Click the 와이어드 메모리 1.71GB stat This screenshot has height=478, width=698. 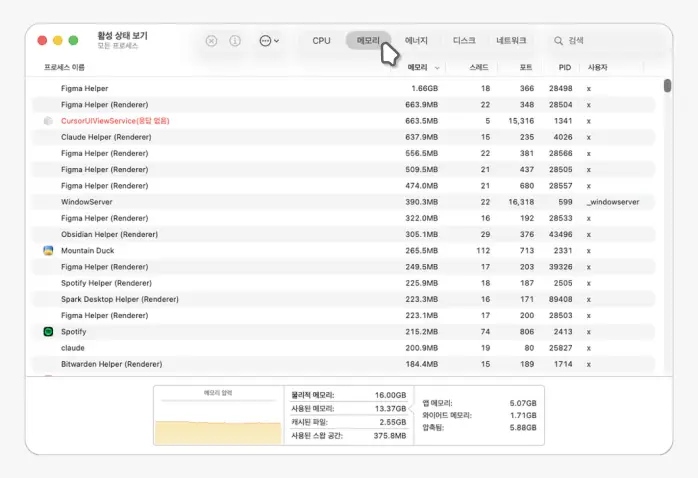[x=479, y=415]
